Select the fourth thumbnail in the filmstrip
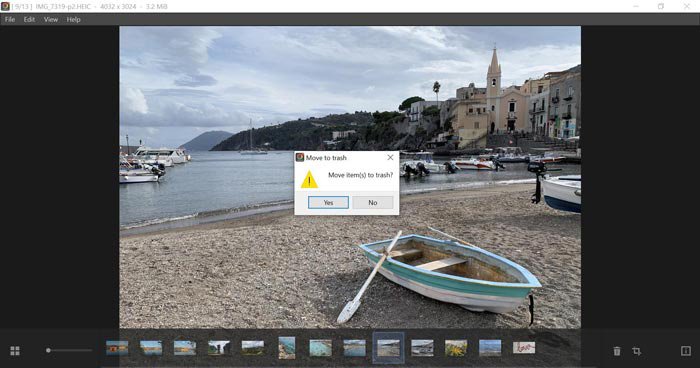The height and width of the screenshot is (368, 700). [219, 348]
